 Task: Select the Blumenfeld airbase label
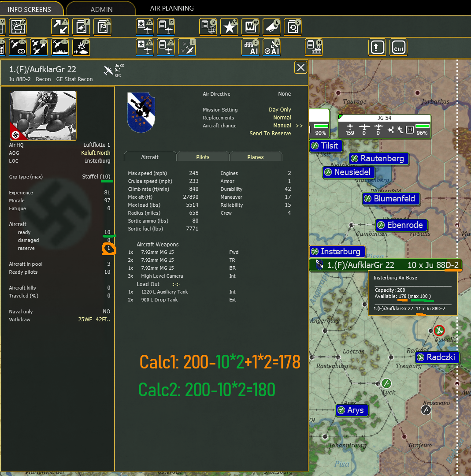tap(391, 198)
